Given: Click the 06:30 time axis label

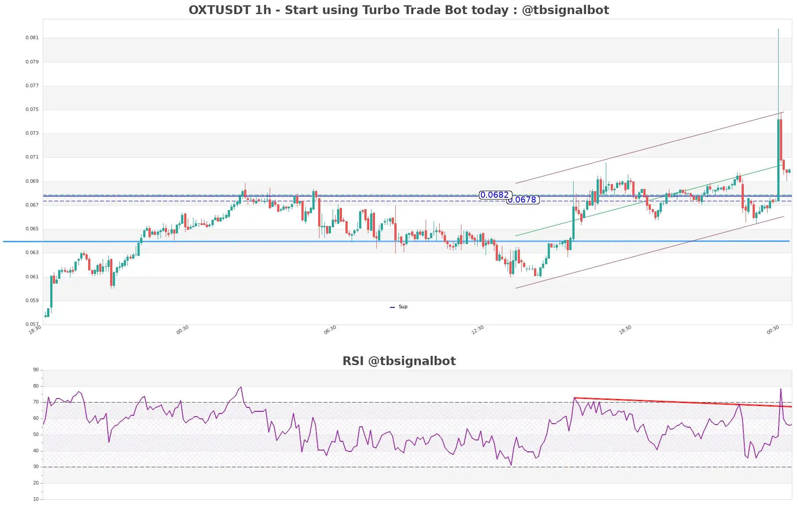Looking at the screenshot, I should 330,330.
